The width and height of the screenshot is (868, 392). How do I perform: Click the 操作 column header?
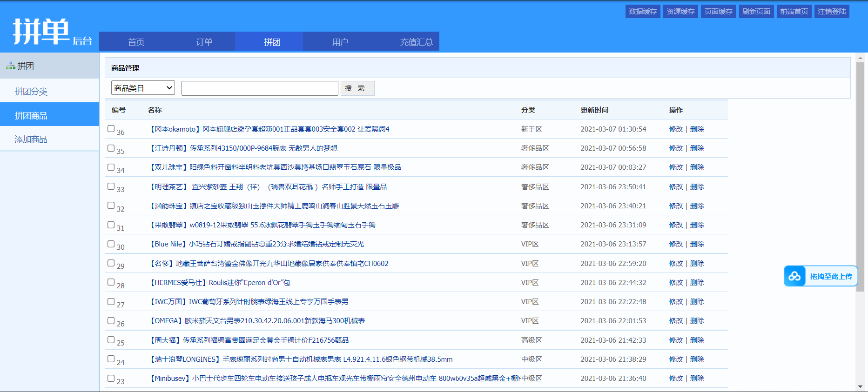click(676, 110)
